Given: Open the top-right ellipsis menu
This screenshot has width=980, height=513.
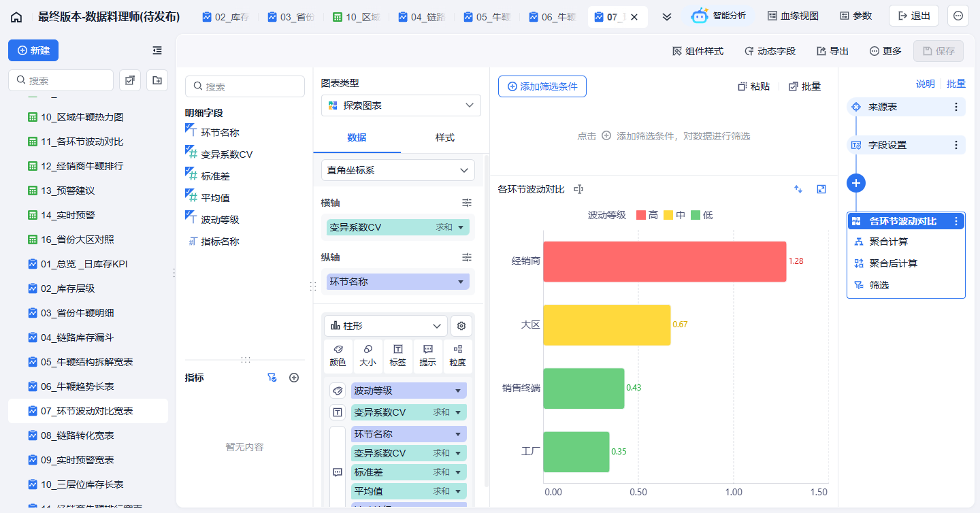Looking at the screenshot, I should (958, 16).
